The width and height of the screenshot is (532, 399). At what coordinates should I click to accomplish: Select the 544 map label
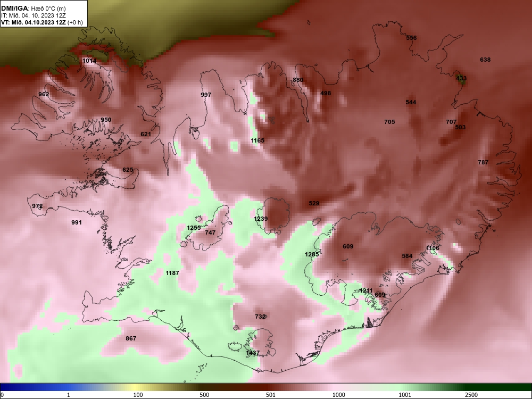(x=411, y=102)
